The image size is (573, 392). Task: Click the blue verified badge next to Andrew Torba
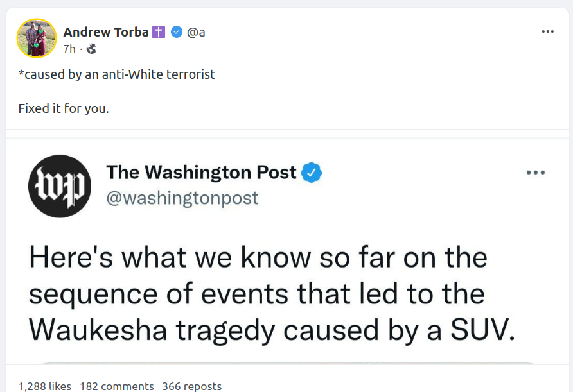[x=177, y=32]
